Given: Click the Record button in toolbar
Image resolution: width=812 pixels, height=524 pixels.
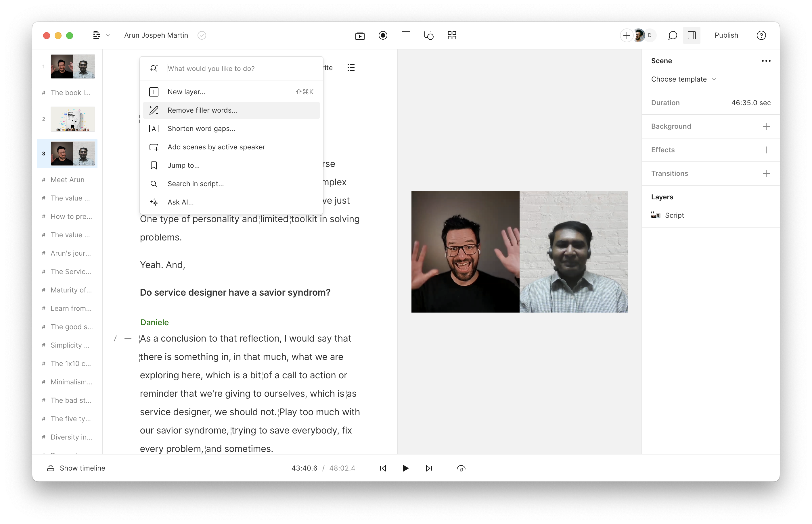Looking at the screenshot, I should [383, 35].
